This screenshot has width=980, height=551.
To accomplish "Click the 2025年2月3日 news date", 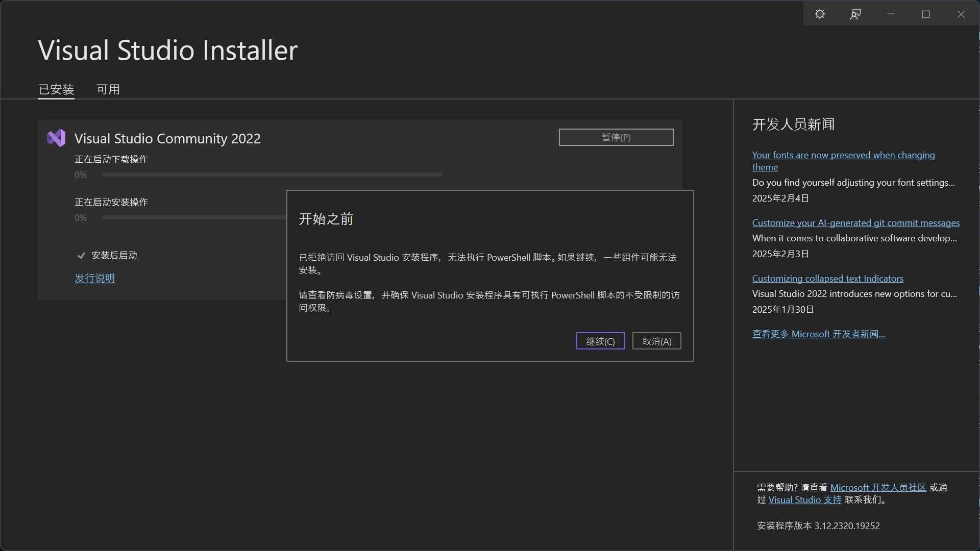I will coord(780,254).
